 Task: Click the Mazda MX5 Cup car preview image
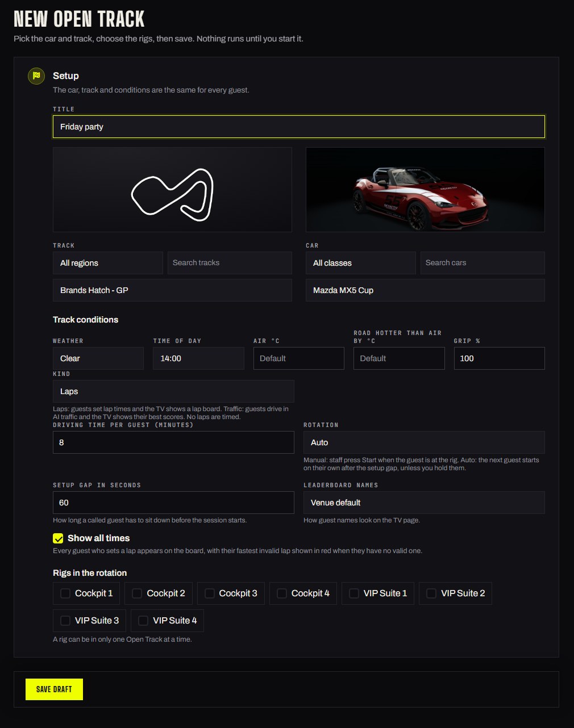point(425,190)
